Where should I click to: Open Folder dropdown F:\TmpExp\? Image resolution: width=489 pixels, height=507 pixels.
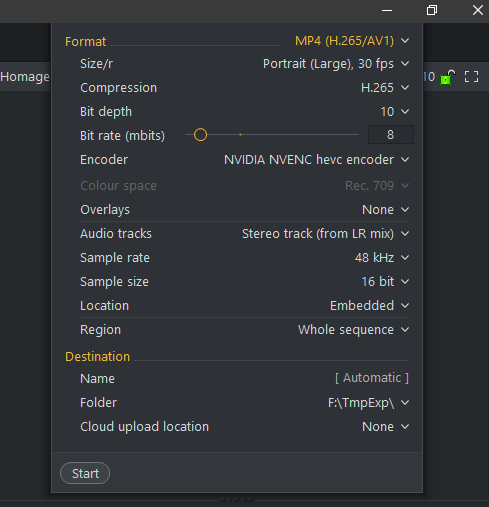[x=369, y=403]
